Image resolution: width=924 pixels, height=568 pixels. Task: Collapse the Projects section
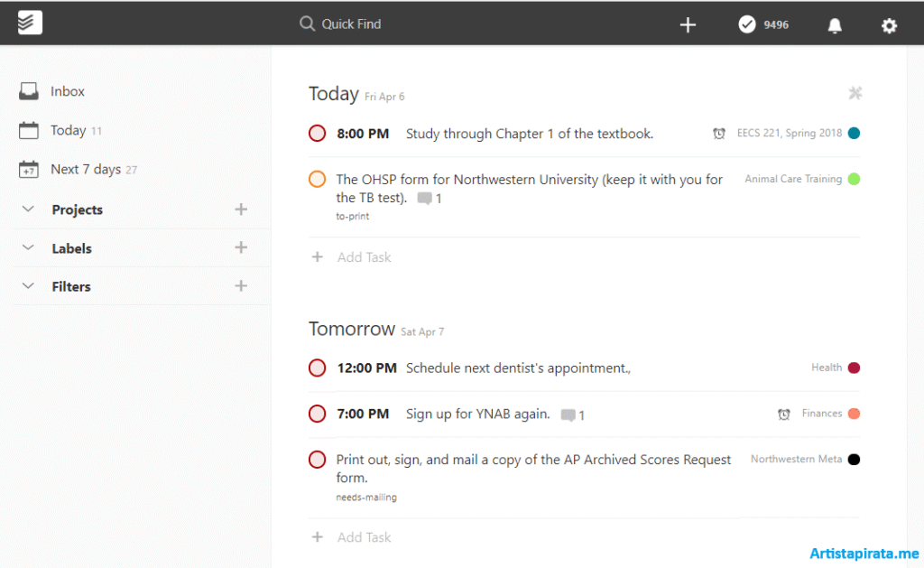coord(26,209)
